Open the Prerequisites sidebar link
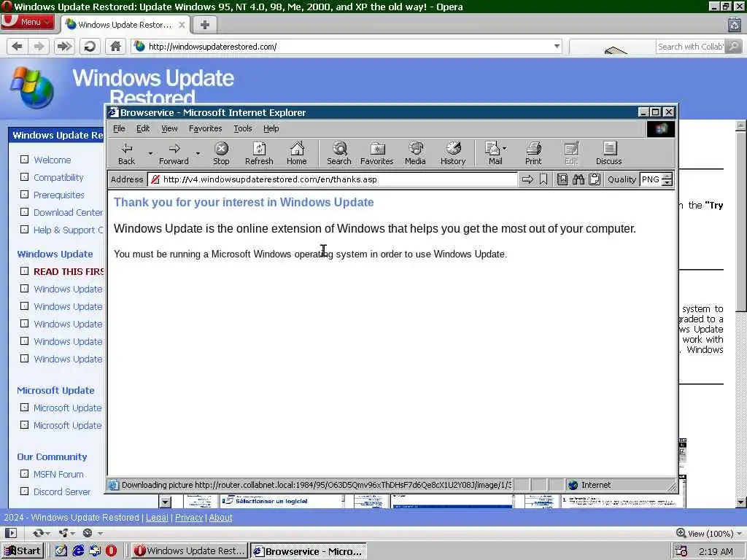 tap(58, 195)
